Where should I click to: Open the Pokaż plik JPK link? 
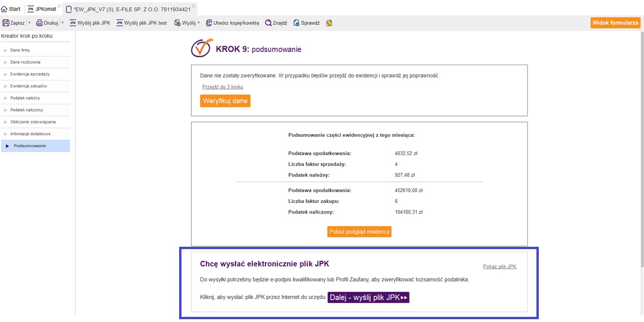pos(499,267)
